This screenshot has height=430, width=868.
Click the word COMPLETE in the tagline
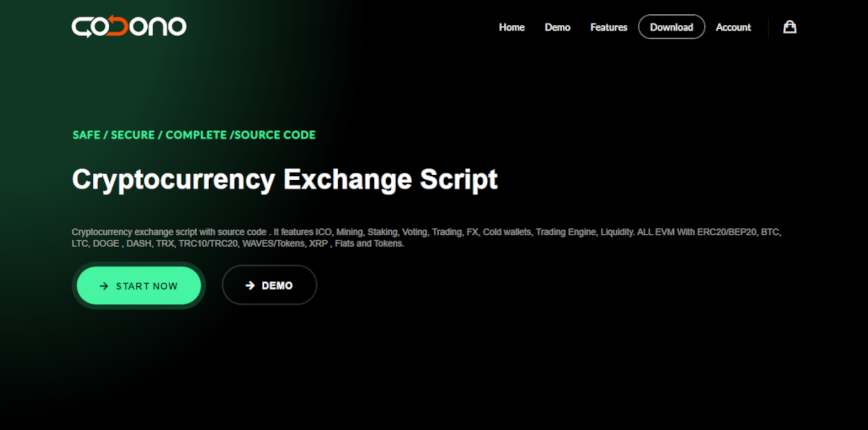tap(196, 135)
